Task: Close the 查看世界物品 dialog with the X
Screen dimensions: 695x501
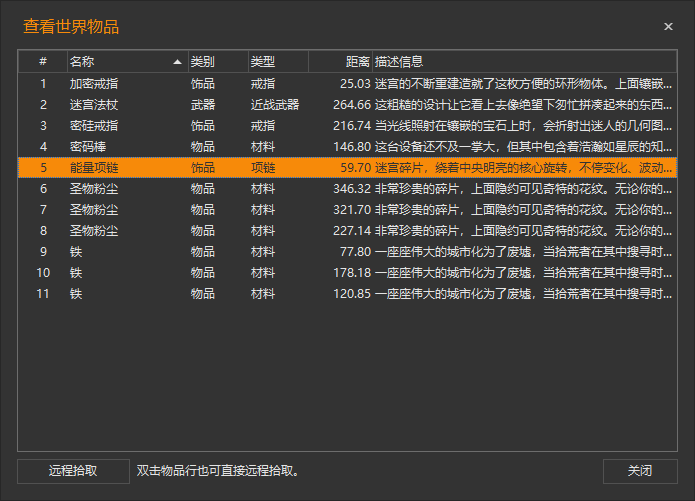Action: (668, 27)
